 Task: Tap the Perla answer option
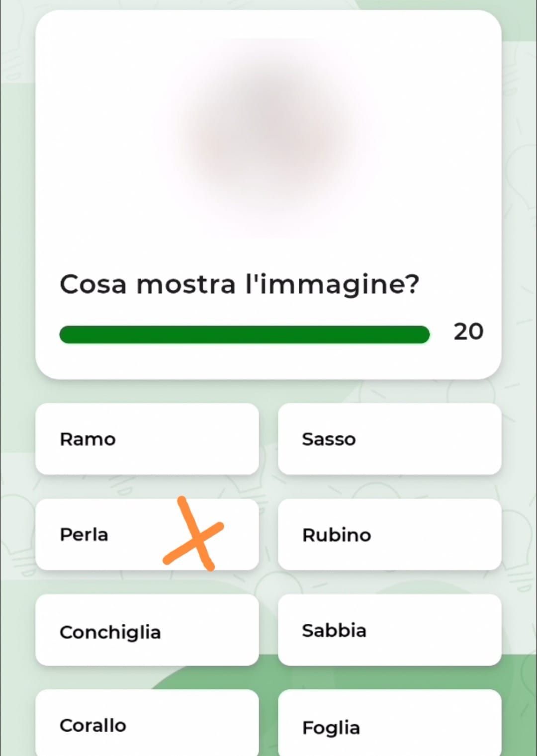coord(147,534)
